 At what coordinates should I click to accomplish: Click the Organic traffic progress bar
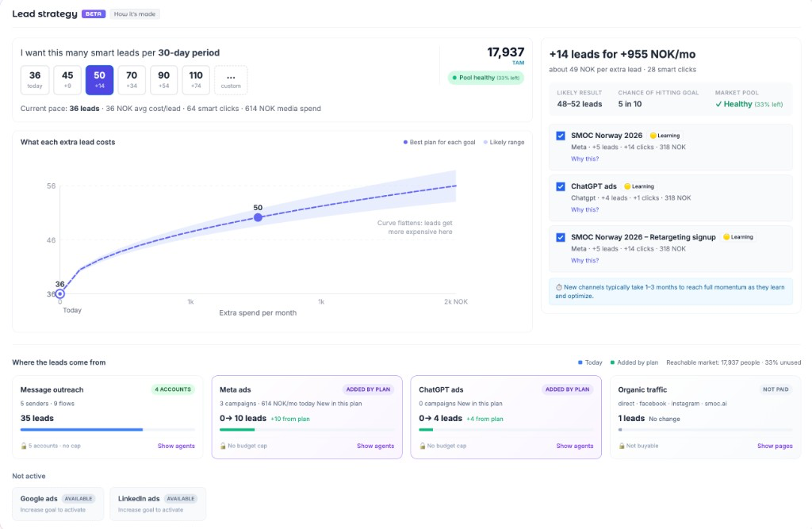(705, 430)
